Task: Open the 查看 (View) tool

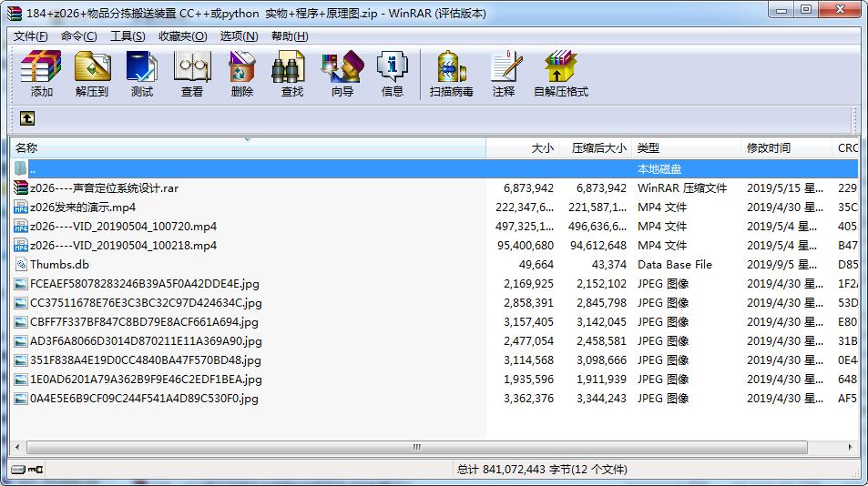Action: (192, 74)
